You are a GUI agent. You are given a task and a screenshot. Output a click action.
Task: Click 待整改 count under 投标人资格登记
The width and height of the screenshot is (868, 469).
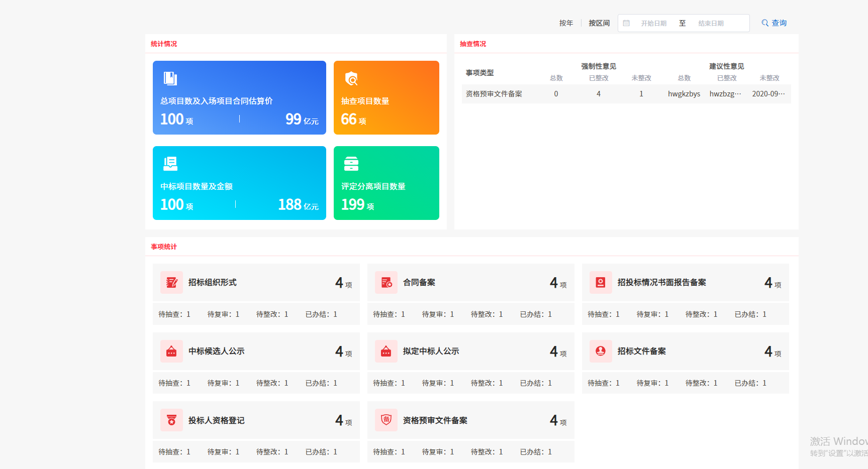pos(272,452)
